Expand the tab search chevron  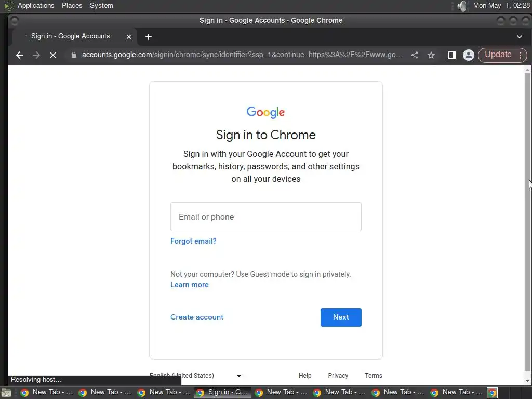pos(520,37)
